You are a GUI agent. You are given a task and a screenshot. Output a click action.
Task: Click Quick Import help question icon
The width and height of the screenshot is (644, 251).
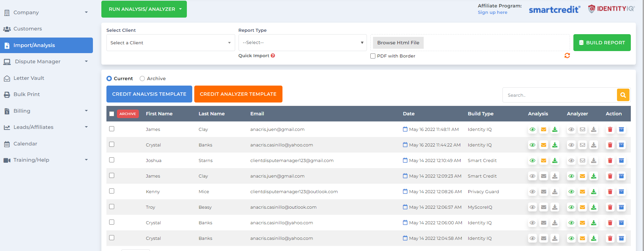click(x=273, y=56)
